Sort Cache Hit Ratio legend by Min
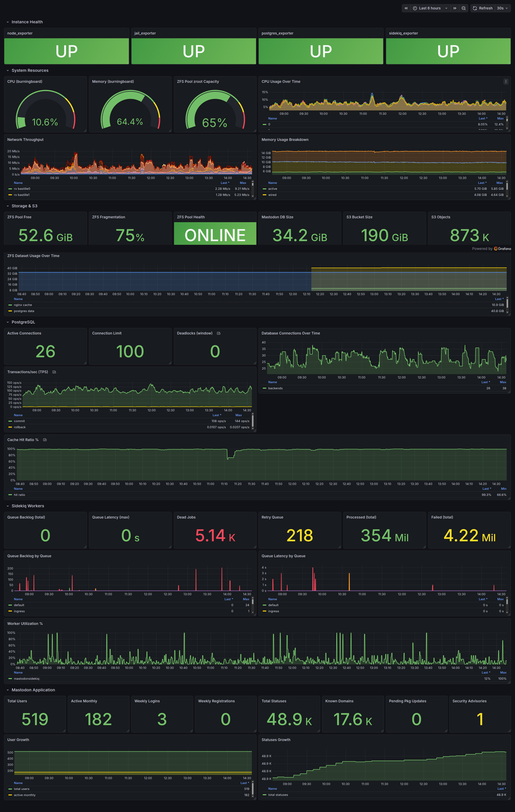The image size is (515, 812). [x=504, y=489]
